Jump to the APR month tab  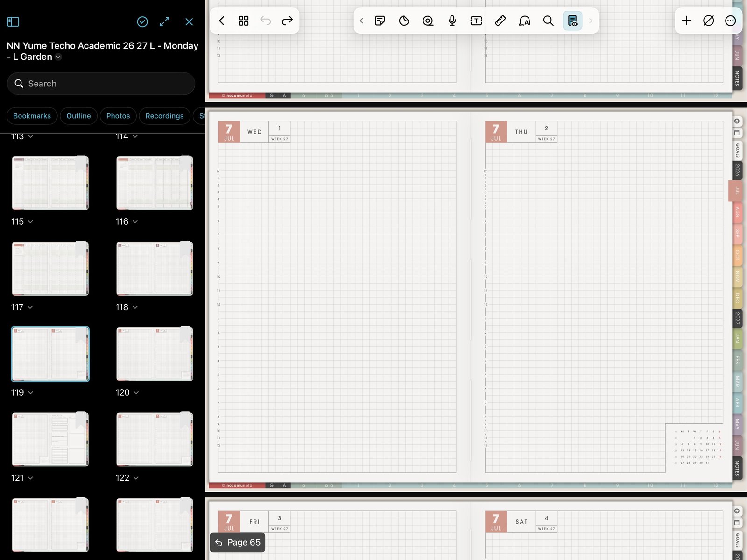click(x=737, y=402)
